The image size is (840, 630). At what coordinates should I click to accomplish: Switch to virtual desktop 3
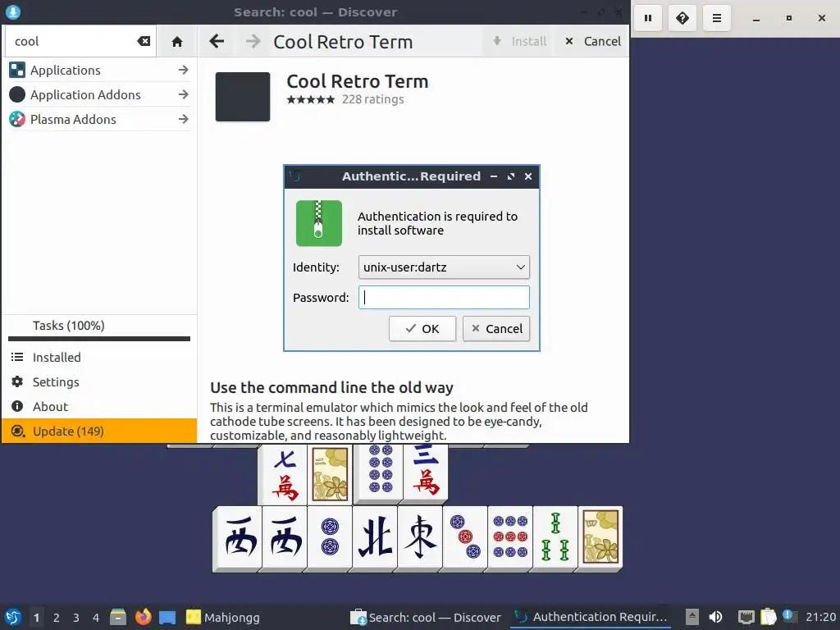click(x=76, y=618)
